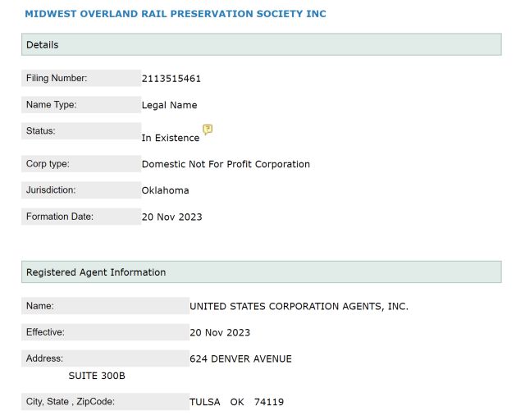Screen dimensions: 525x420
Task: Click the Oklahoma jurisdiction value
Action: click(x=165, y=190)
